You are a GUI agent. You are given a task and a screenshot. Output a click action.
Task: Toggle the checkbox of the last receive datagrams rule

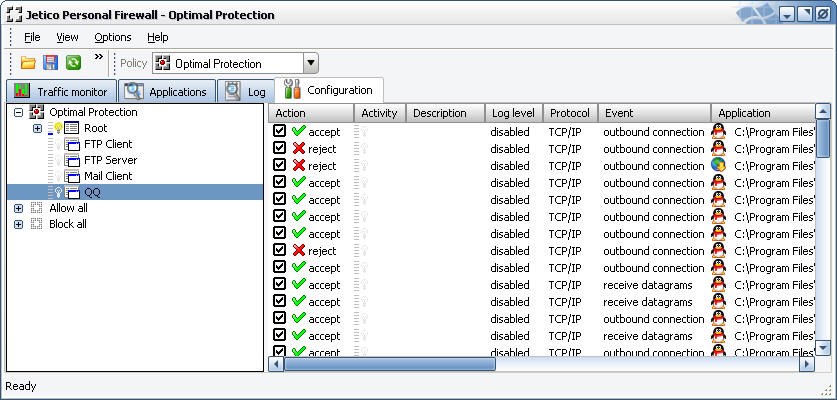coord(279,335)
